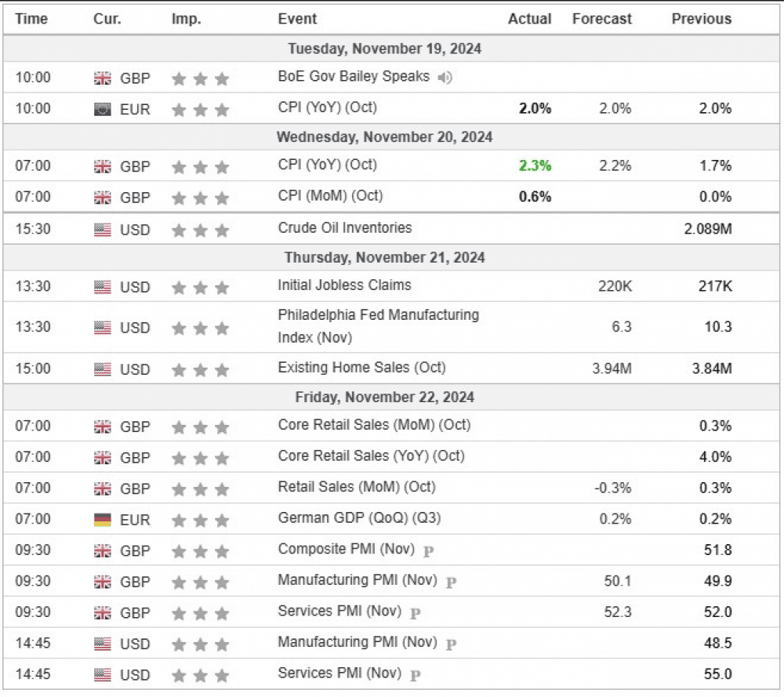Open the BoE Gov Bailey Speaks event
Image resolution: width=784 pixels, height=697 pixels.
click(354, 76)
